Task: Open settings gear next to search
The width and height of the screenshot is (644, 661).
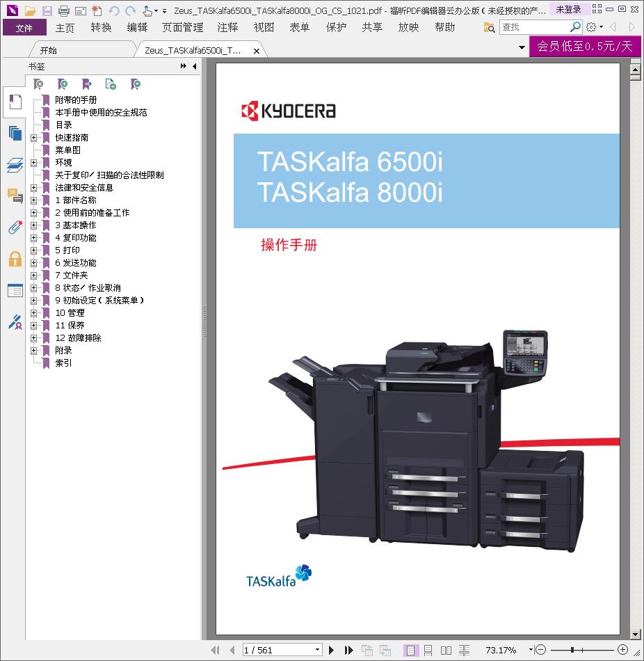Action: tap(591, 27)
